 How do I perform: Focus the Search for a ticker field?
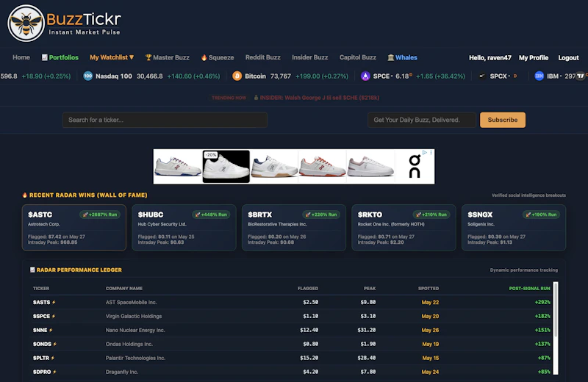[x=165, y=120]
